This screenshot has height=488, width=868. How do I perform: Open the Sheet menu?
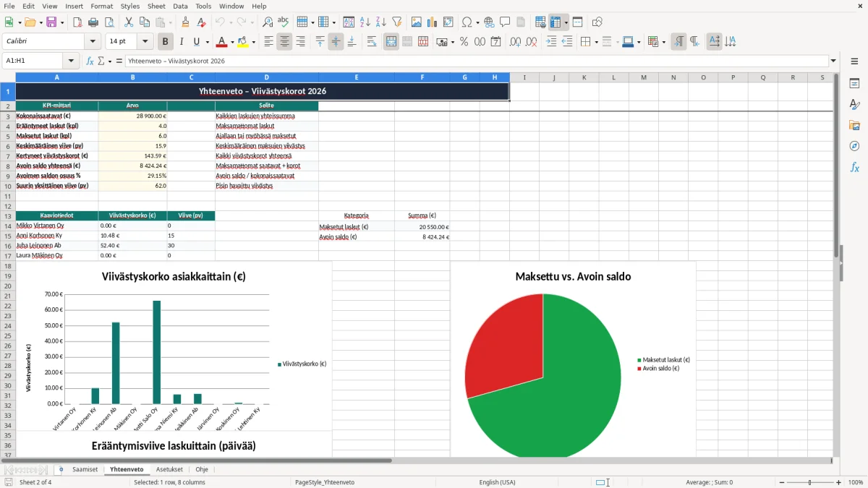(x=156, y=6)
